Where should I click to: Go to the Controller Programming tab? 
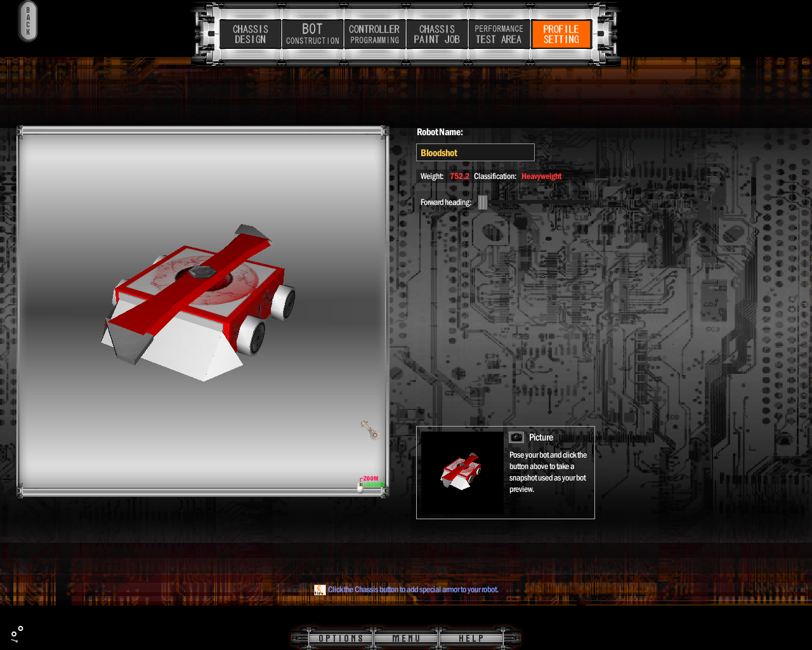pos(374,34)
